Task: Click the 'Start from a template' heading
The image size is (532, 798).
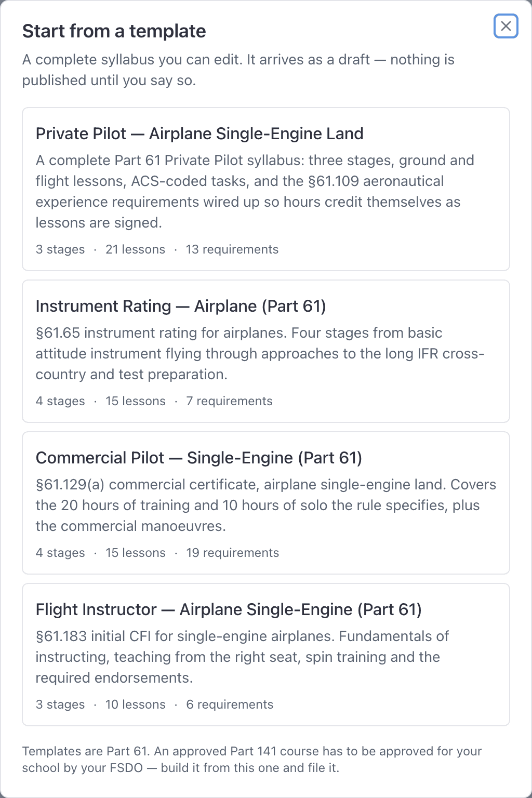Action: (114, 31)
